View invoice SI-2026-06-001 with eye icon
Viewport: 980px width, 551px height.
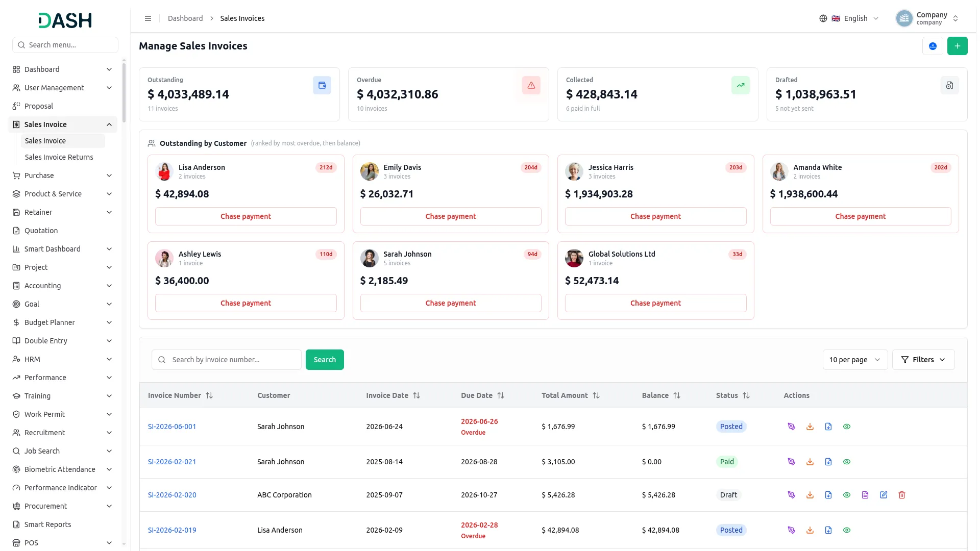coord(847,427)
